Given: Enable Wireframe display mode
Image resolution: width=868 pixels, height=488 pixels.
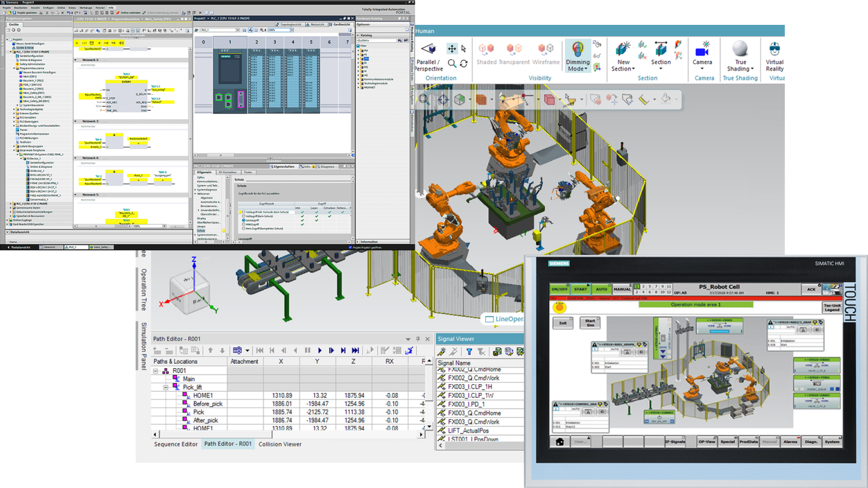Looking at the screenshot, I should (546, 50).
